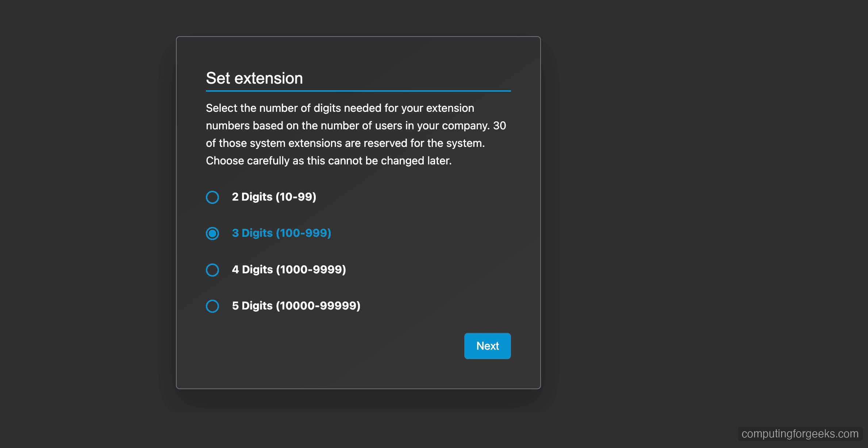Select the smallest extension range option

[x=212, y=197]
